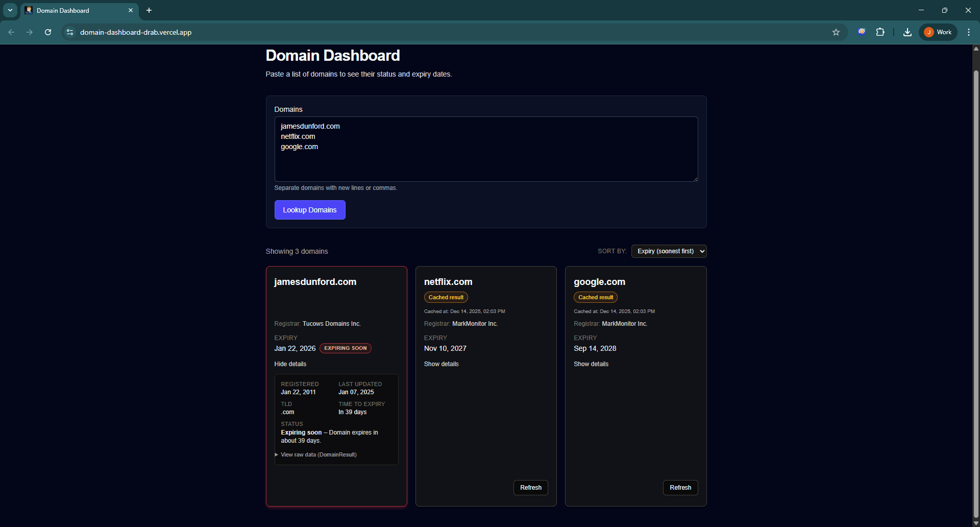
Task: Bookmark this page with the star icon
Action: 836,32
